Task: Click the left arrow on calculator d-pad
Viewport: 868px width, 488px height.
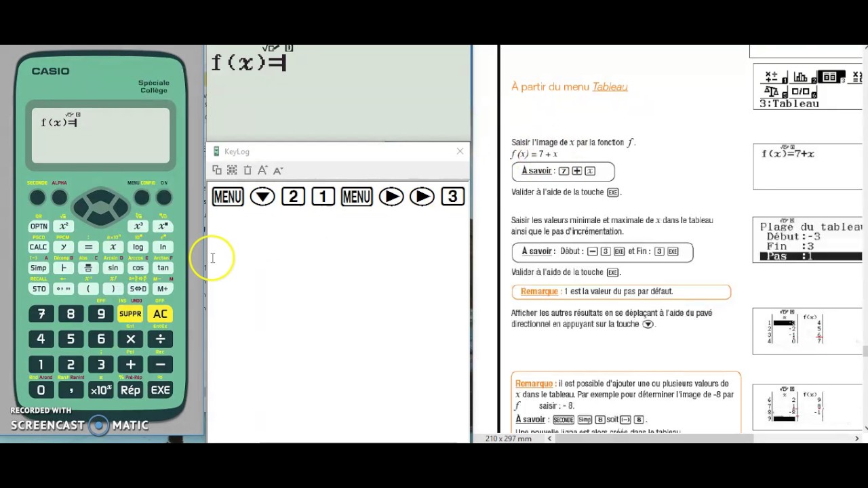Action: click(81, 207)
